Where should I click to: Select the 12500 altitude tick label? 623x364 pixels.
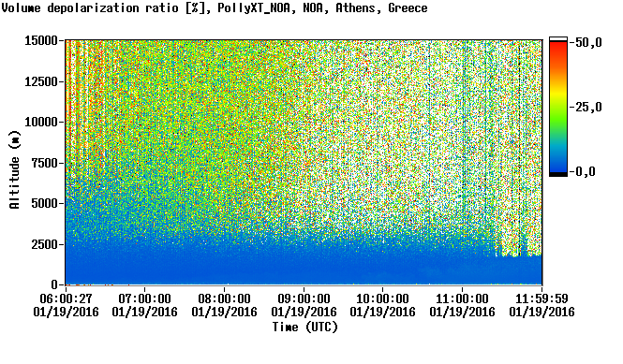pyautogui.click(x=41, y=81)
